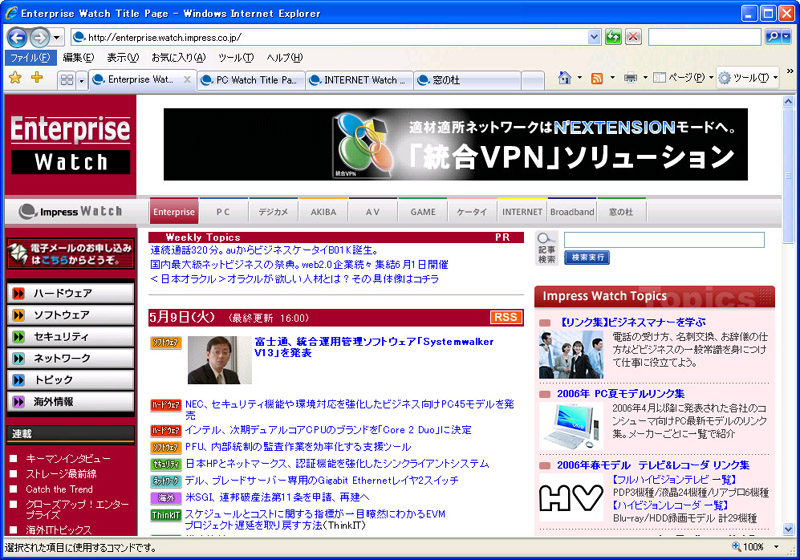Click the ネットワーク sidebar button
This screenshot has height=560, width=800.
tap(70, 358)
